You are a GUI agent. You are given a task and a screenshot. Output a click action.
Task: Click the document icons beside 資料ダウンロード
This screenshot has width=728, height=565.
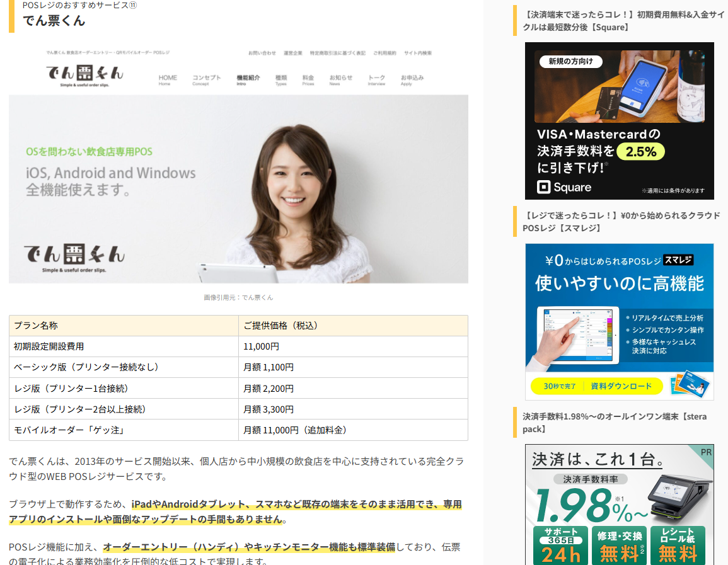[690, 384]
